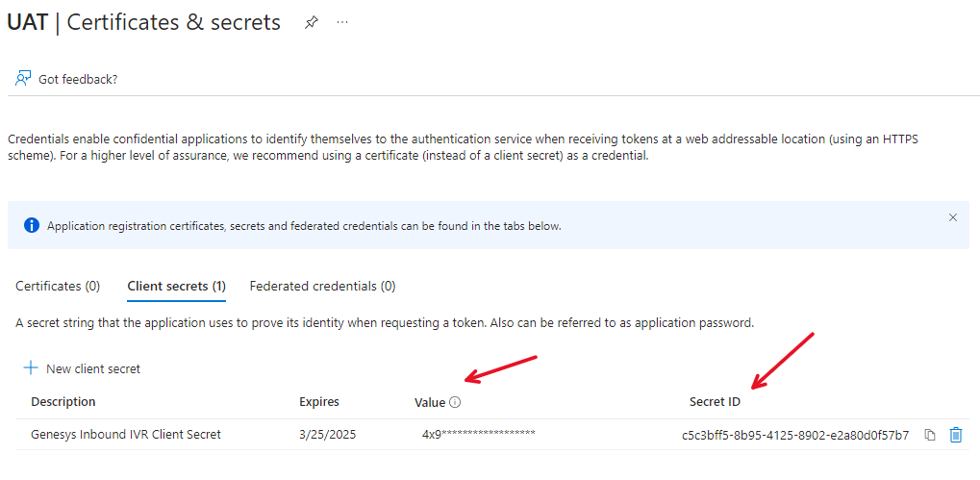
Task: Dismiss the blue information banner
Action: tap(953, 217)
